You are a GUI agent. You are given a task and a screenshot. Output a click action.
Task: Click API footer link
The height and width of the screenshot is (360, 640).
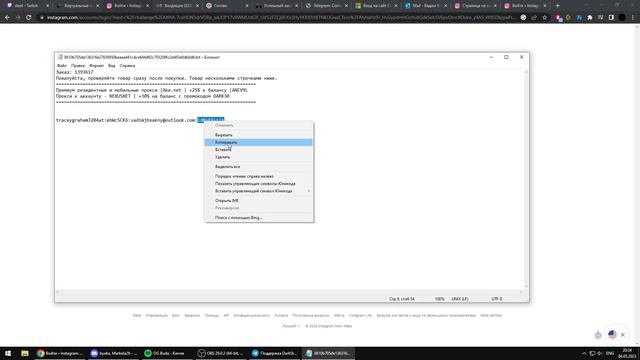tap(226, 316)
